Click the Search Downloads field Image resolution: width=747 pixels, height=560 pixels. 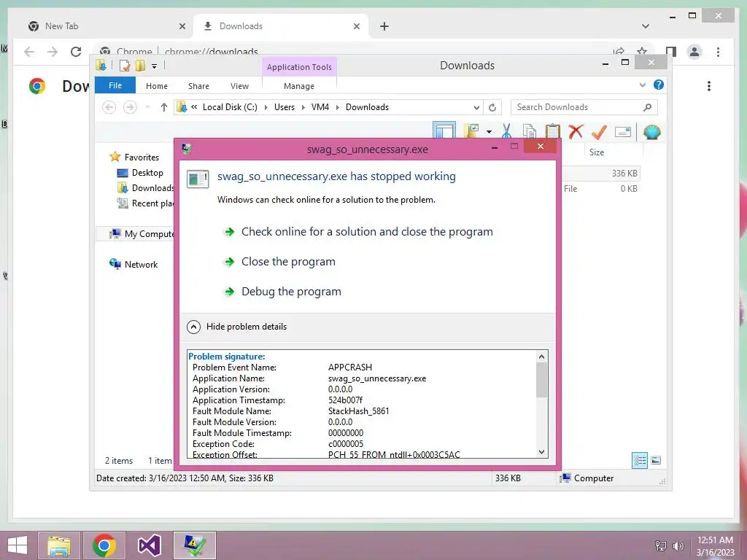(x=584, y=107)
